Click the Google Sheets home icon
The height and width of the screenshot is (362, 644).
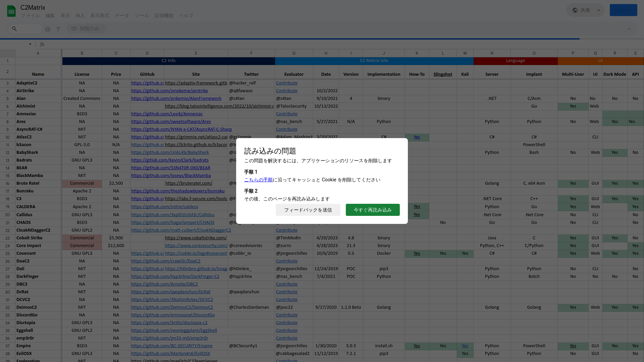tap(11, 11)
